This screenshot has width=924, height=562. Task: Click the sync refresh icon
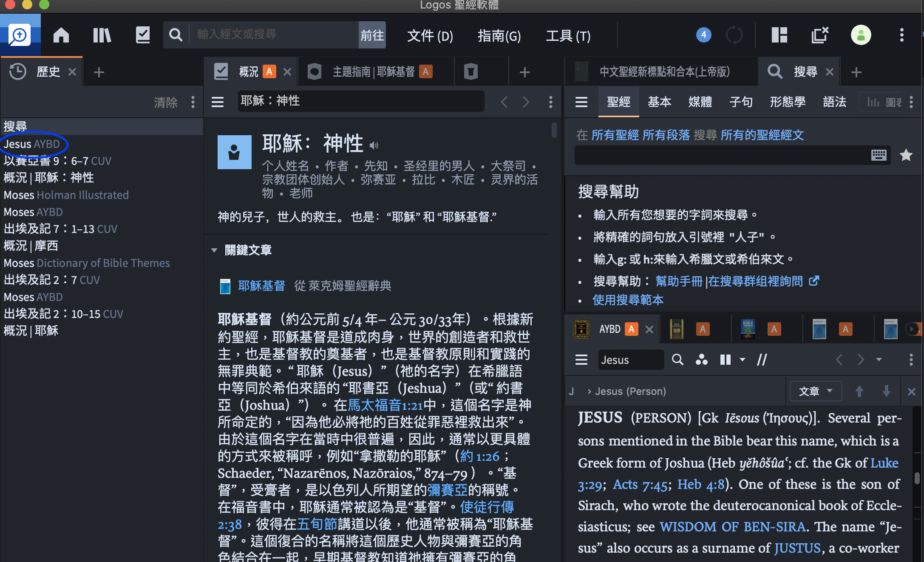coord(734,35)
